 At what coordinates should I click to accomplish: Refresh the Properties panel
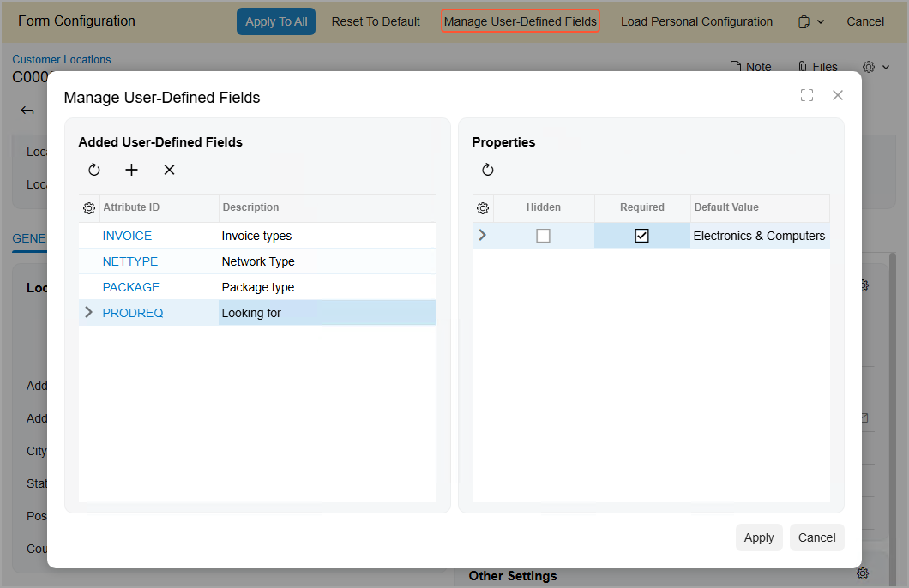488,170
